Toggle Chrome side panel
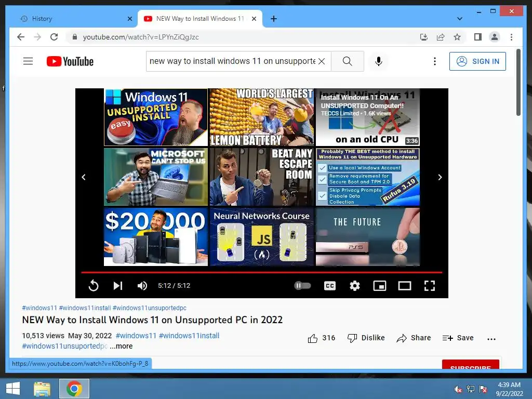Viewport: 532px width, 399px height. [x=478, y=37]
